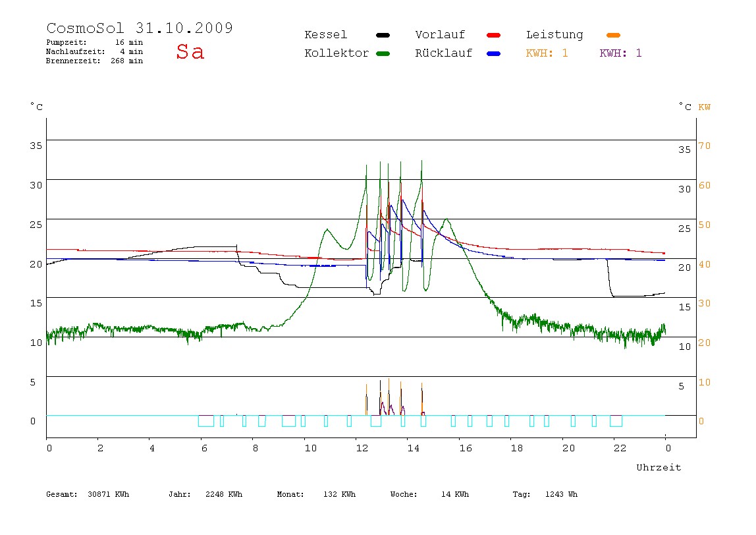Click the 'Gesamt: 30871 KWh' total
The image size is (756, 535).
(x=88, y=494)
